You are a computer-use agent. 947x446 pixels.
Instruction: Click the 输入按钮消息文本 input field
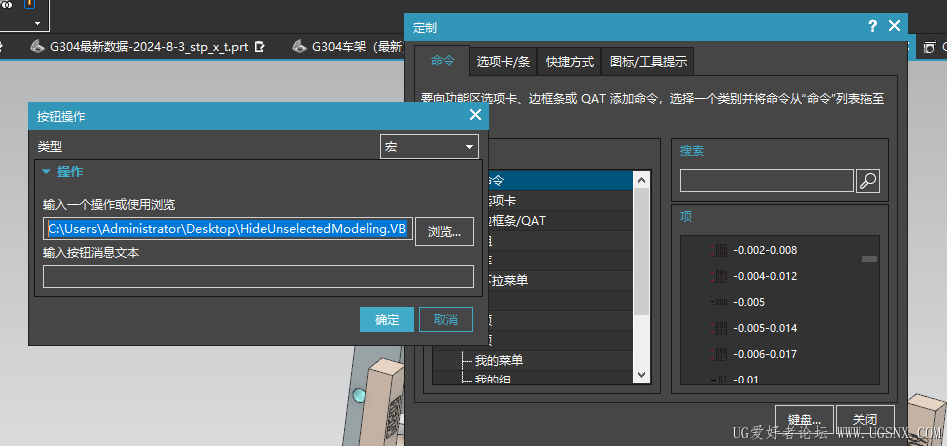click(258, 276)
